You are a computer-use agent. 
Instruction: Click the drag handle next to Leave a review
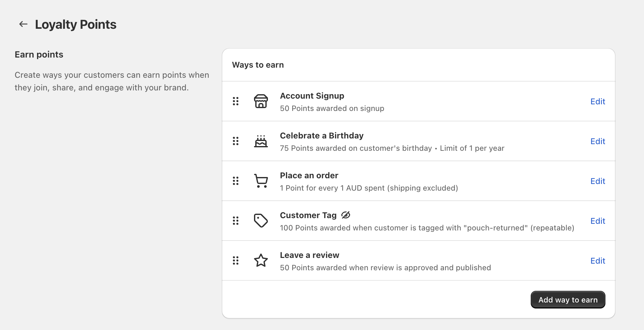(235, 260)
